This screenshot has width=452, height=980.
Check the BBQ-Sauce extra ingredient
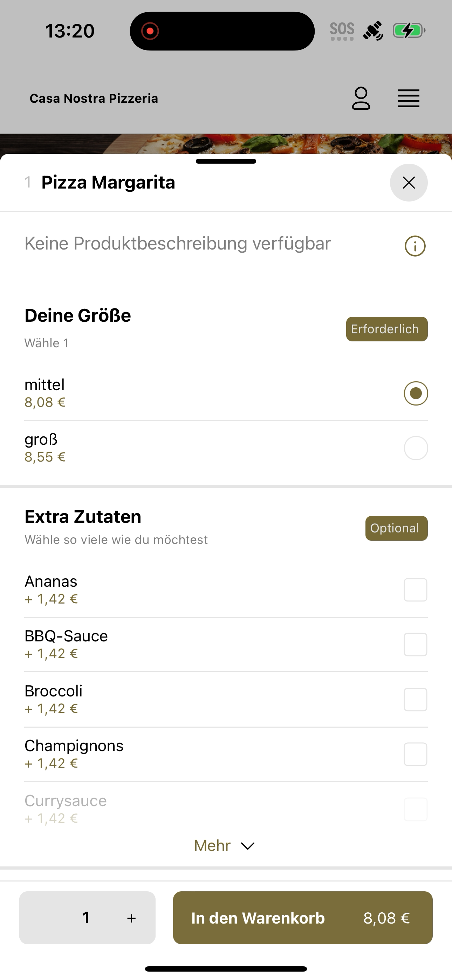click(416, 645)
